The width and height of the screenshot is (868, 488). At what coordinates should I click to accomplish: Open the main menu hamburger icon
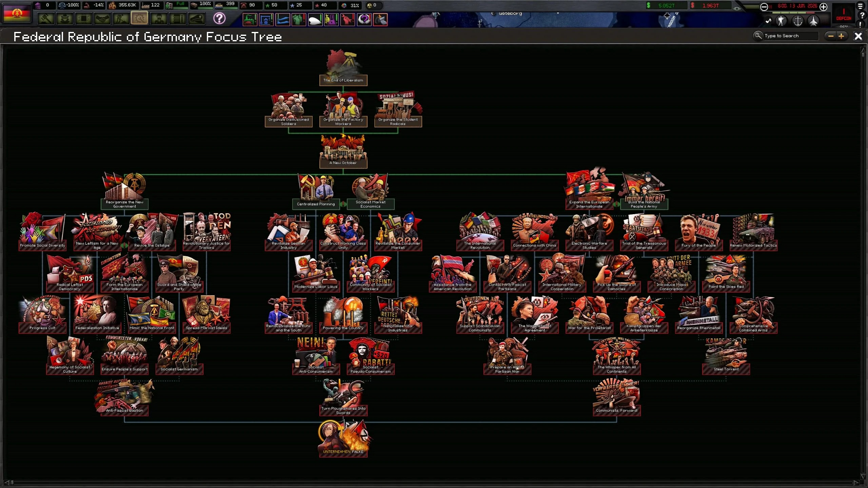(x=860, y=6)
